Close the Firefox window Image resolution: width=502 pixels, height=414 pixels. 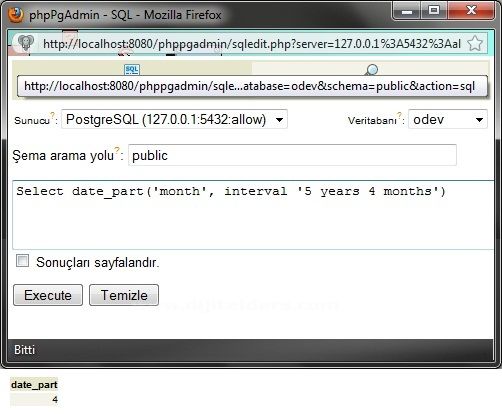click(471, 11)
